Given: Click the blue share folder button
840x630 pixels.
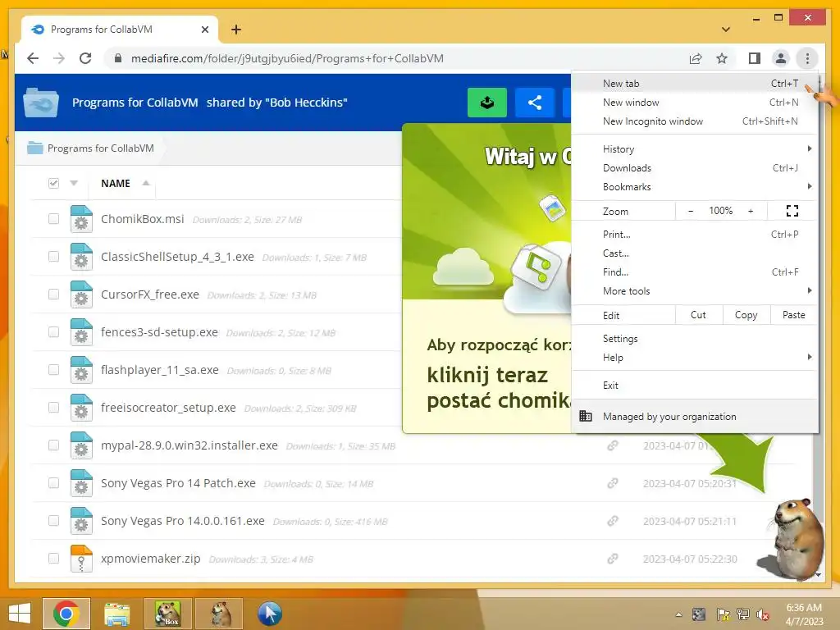Looking at the screenshot, I should (x=535, y=103).
